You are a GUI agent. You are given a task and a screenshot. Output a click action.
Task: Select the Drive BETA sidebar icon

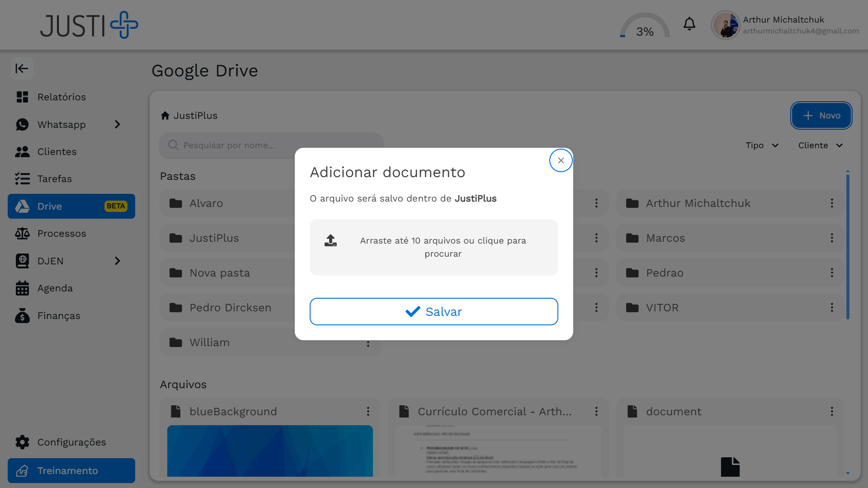(23, 206)
